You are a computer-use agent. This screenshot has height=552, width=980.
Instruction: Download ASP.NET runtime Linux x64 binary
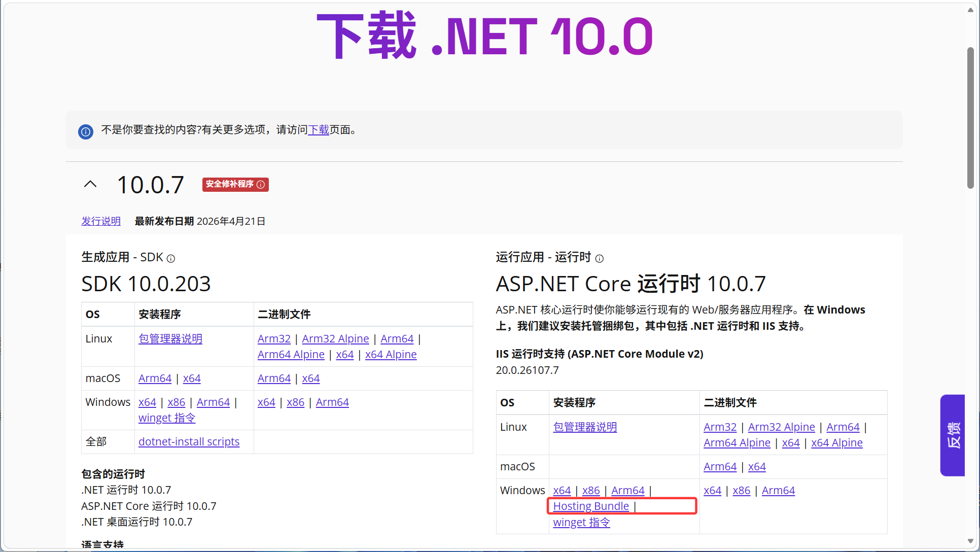[791, 442]
